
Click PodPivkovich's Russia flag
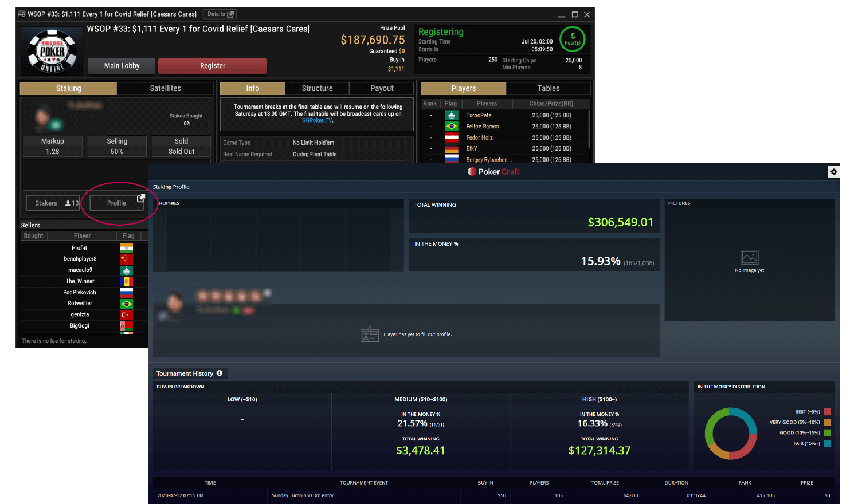tap(126, 292)
